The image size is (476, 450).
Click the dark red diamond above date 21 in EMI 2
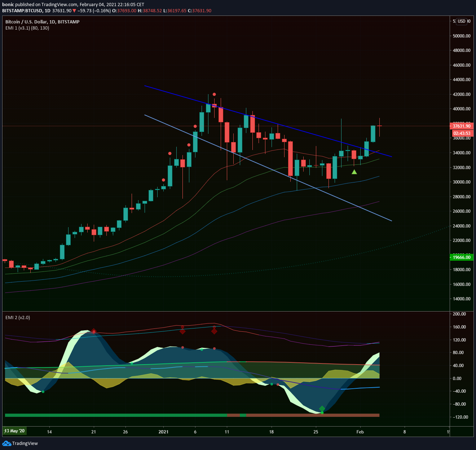point(94,331)
